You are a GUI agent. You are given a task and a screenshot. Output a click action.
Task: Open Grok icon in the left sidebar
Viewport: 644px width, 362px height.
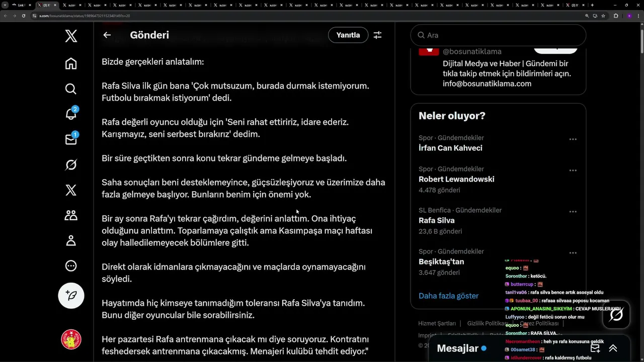71,164
